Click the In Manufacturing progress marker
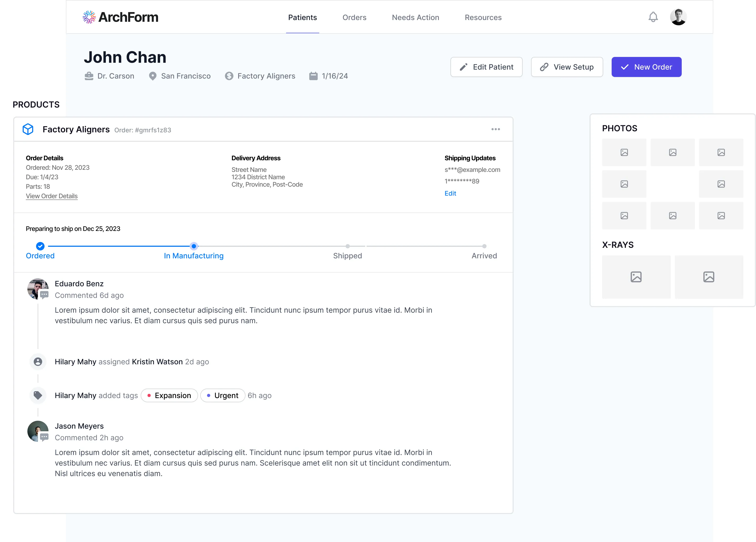 tap(194, 246)
